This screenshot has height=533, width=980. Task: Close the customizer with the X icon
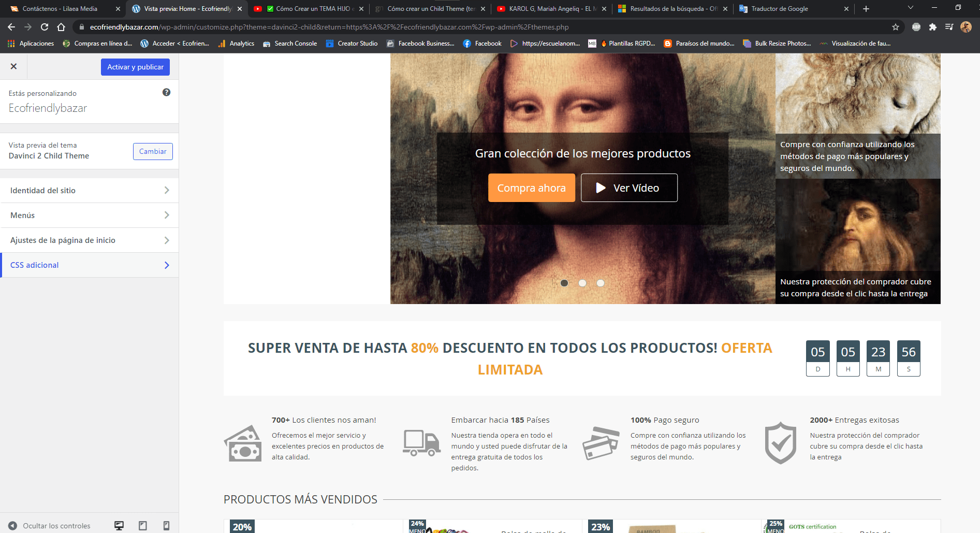click(13, 66)
